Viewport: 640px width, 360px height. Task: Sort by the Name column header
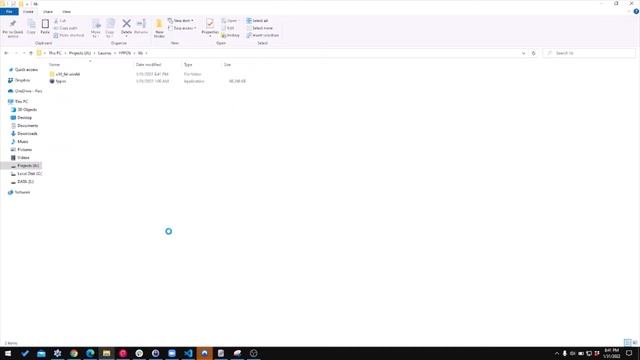(54, 64)
